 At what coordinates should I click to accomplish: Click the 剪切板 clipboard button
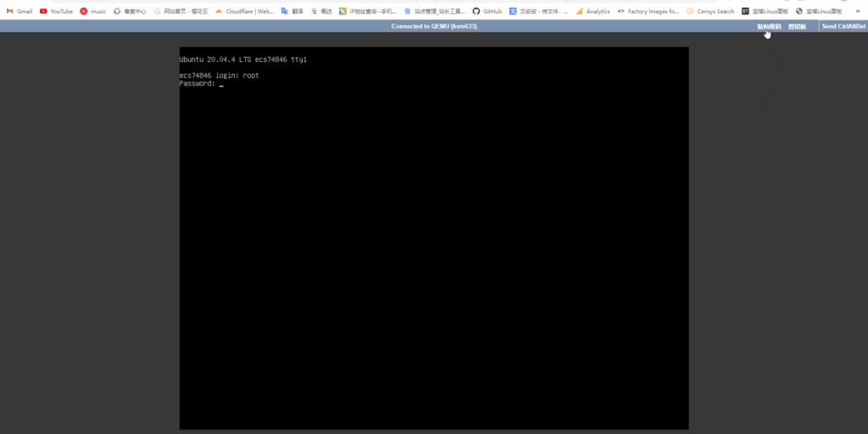click(797, 26)
